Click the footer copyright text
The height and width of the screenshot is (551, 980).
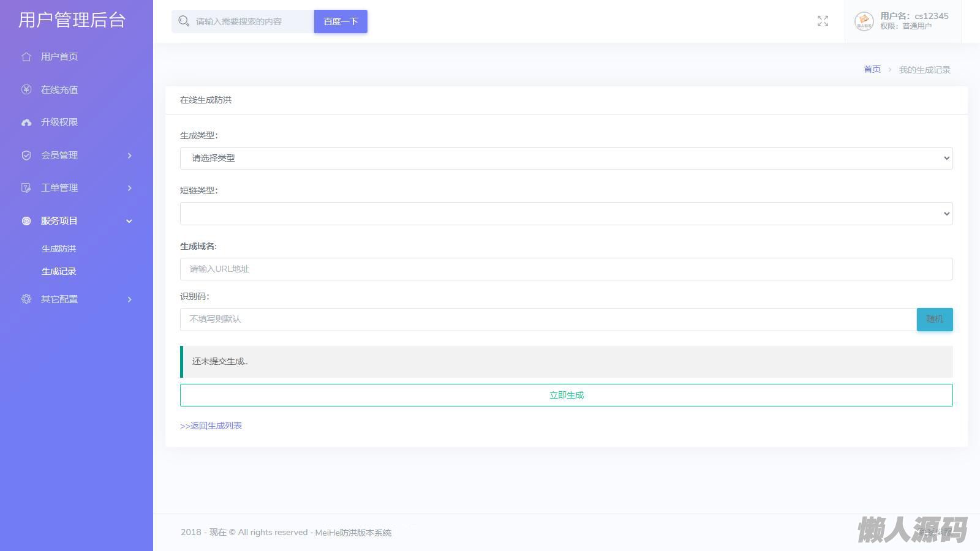tap(286, 533)
